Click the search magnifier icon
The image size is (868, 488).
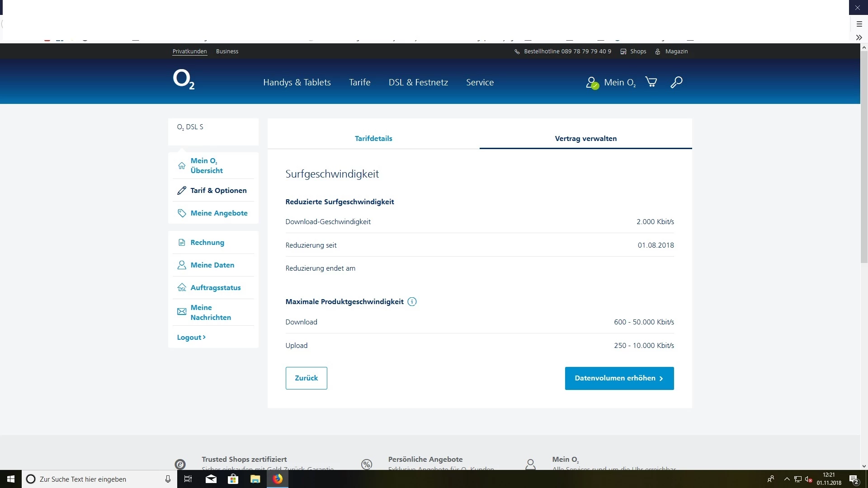click(x=676, y=82)
